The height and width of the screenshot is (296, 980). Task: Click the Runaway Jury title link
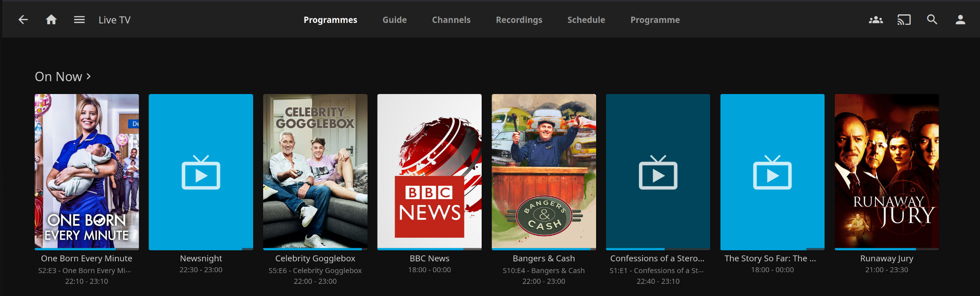(x=886, y=258)
